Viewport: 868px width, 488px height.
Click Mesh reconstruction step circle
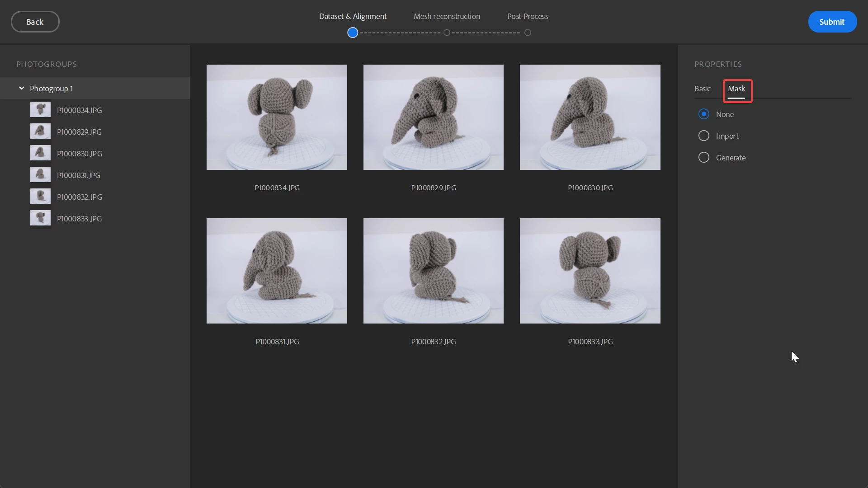447,33
